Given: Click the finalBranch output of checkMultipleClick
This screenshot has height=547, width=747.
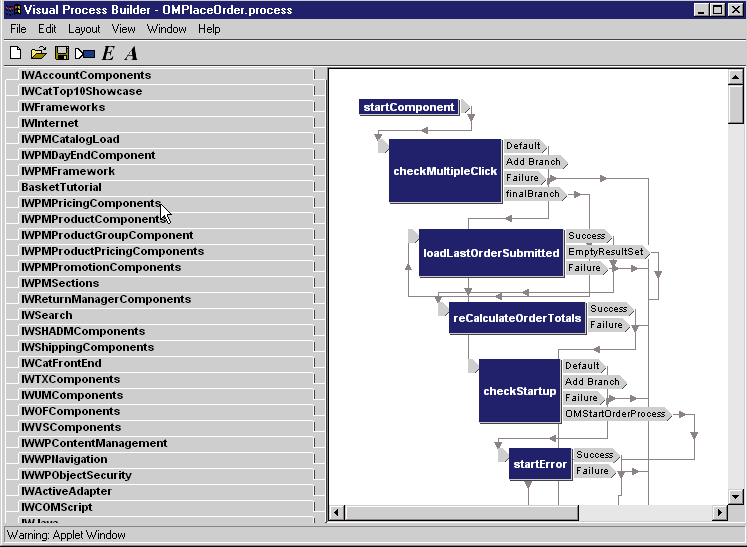Looking at the screenshot, I should coord(532,194).
